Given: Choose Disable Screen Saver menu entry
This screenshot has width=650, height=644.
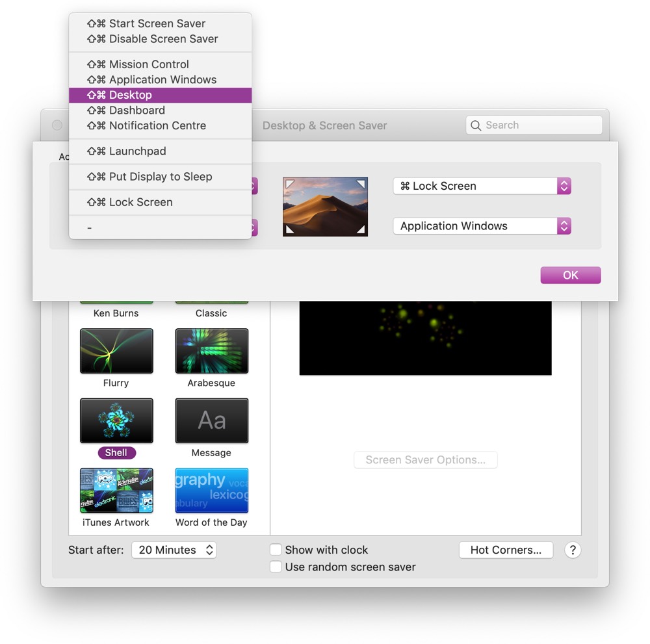Looking at the screenshot, I should click(x=160, y=39).
